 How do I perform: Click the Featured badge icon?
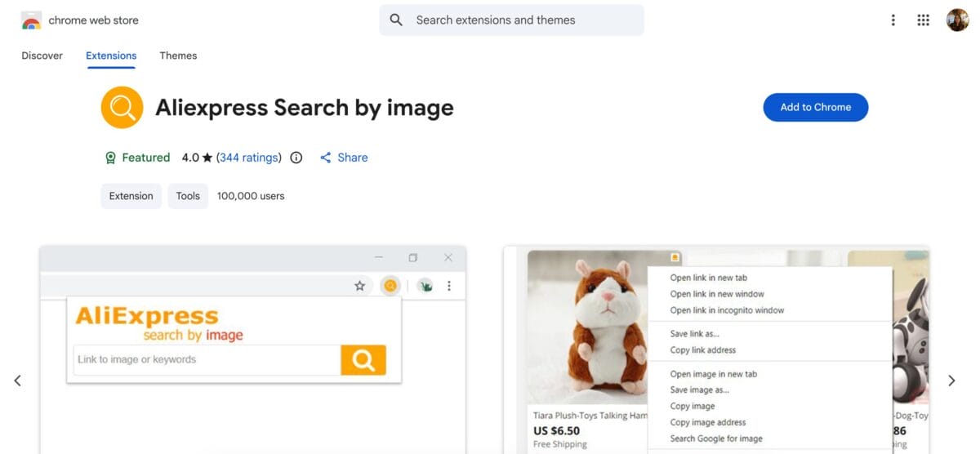point(111,158)
